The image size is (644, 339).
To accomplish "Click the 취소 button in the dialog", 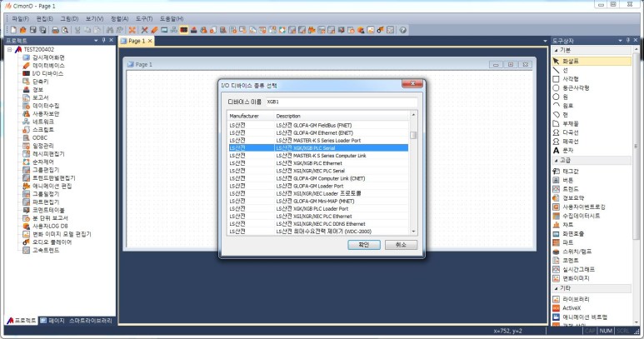I will (401, 245).
